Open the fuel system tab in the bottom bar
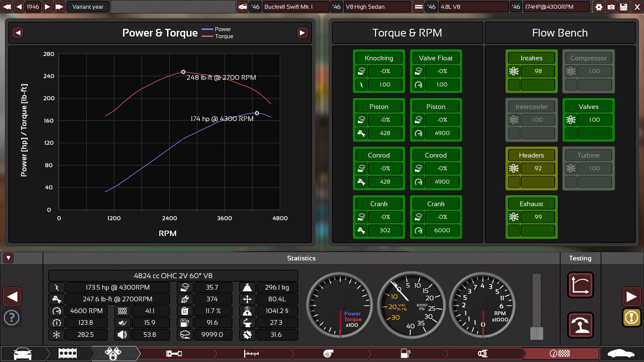The width and height of the screenshot is (644, 362). [x=406, y=354]
